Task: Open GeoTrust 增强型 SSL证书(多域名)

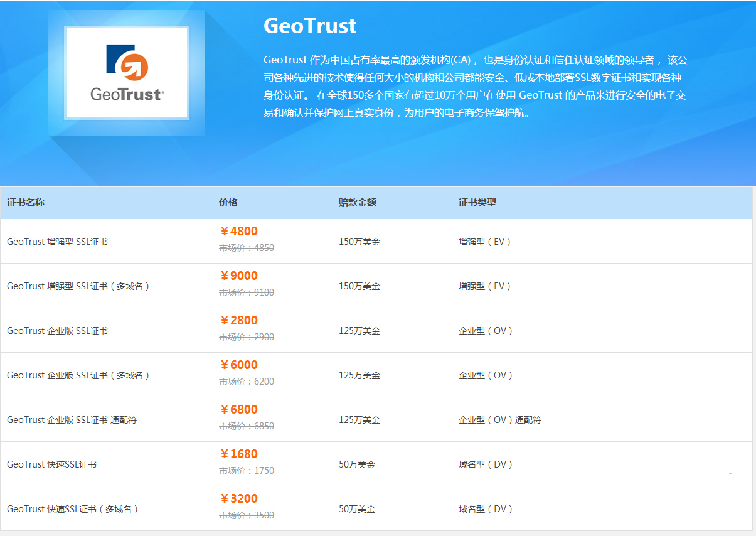Action: pos(79,286)
